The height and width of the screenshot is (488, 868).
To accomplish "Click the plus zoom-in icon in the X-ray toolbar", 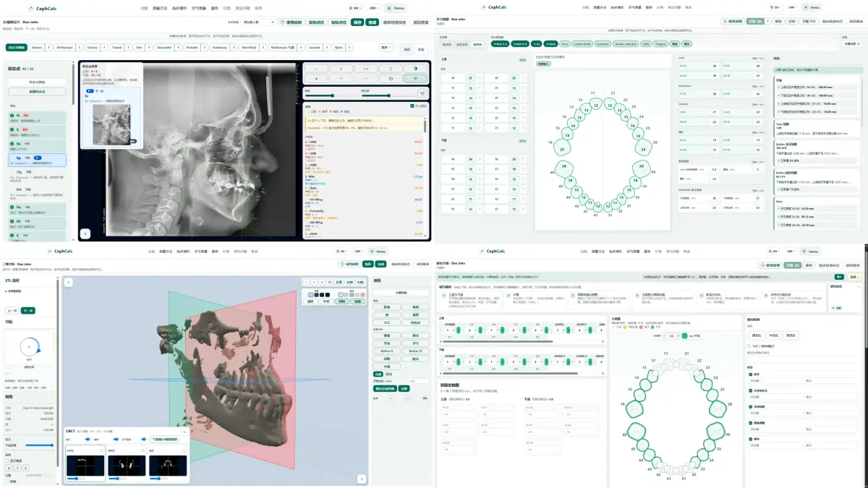I will (341, 68).
